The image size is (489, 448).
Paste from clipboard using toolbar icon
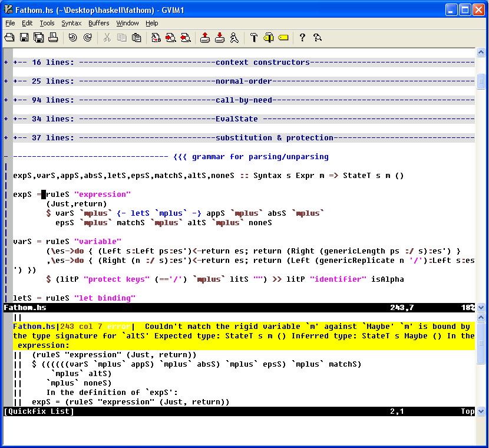pos(136,38)
